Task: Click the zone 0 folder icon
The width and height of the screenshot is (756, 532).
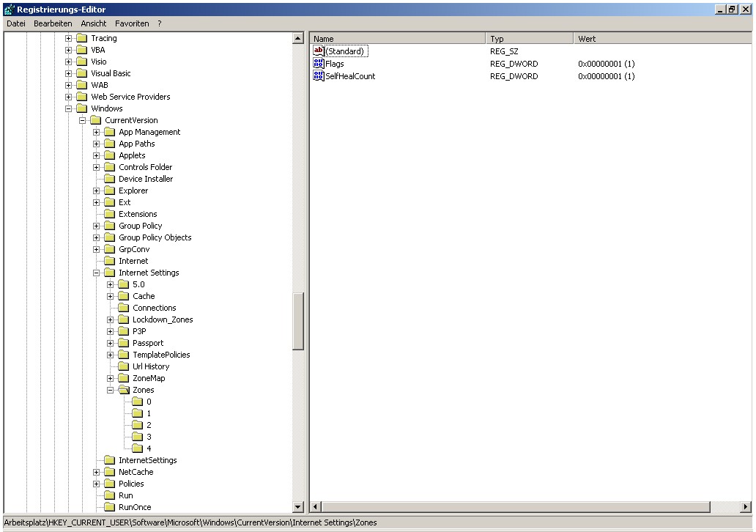Action: (x=138, y=402)
